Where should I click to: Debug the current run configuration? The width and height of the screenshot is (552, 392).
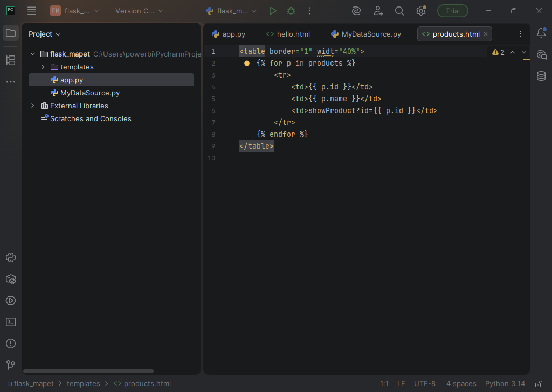(291, 11)
